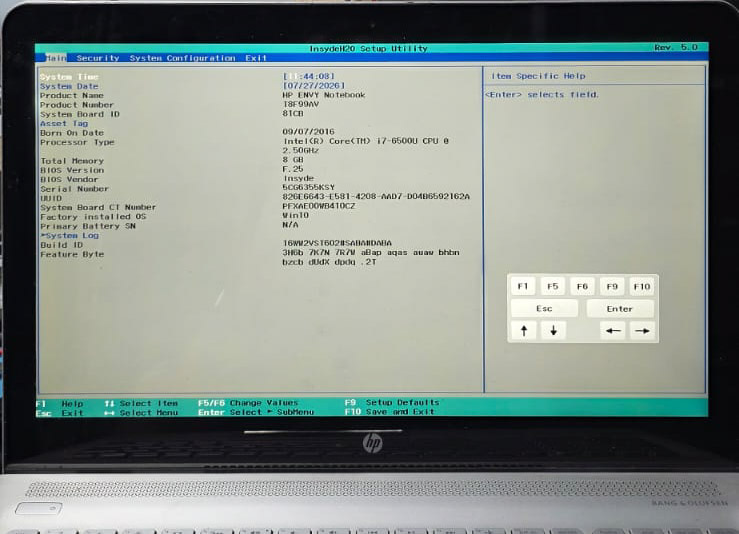The width and height of the screenshot is (739, 534).
Task: Click the F6 on-screen key
Action: 582,286
